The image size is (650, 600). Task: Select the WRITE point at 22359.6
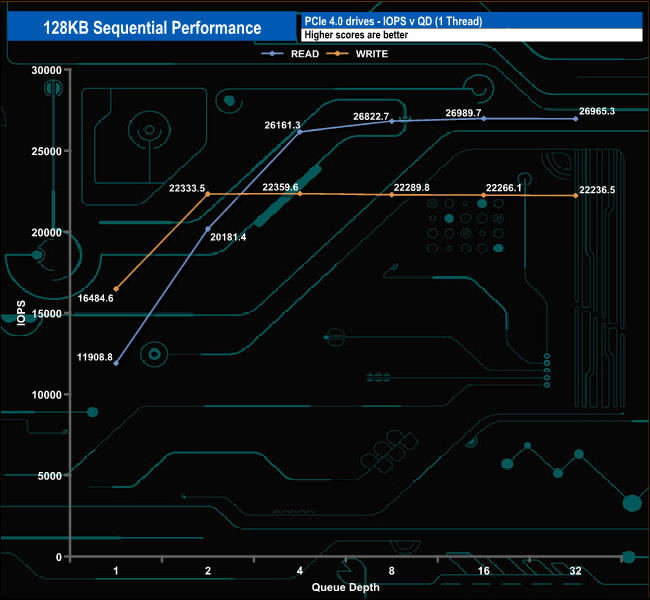300,194
